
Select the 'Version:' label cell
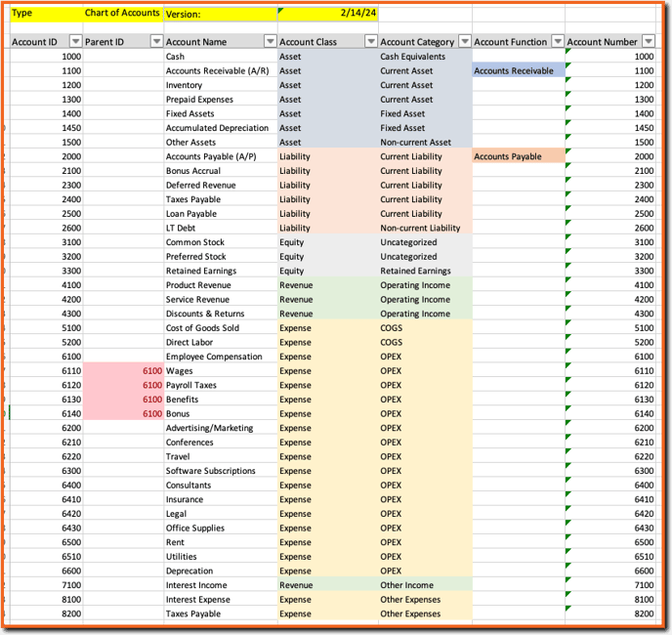pos(221,14)
